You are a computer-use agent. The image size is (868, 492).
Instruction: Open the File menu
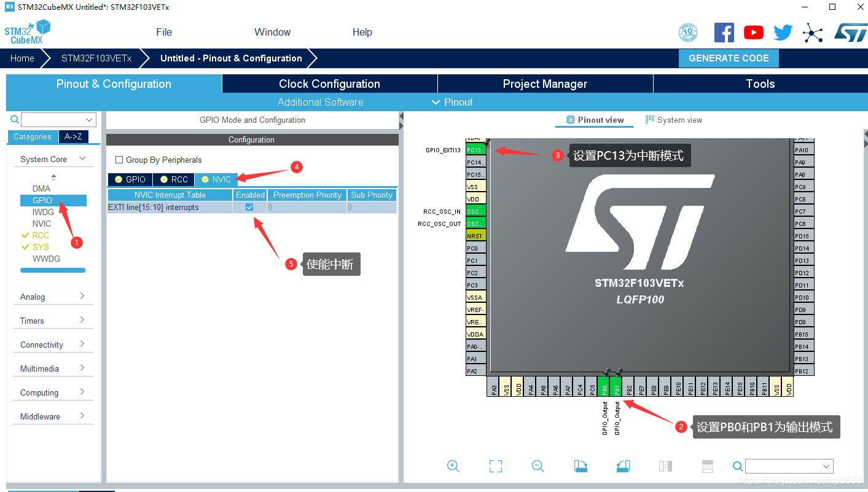coord(164,32)
